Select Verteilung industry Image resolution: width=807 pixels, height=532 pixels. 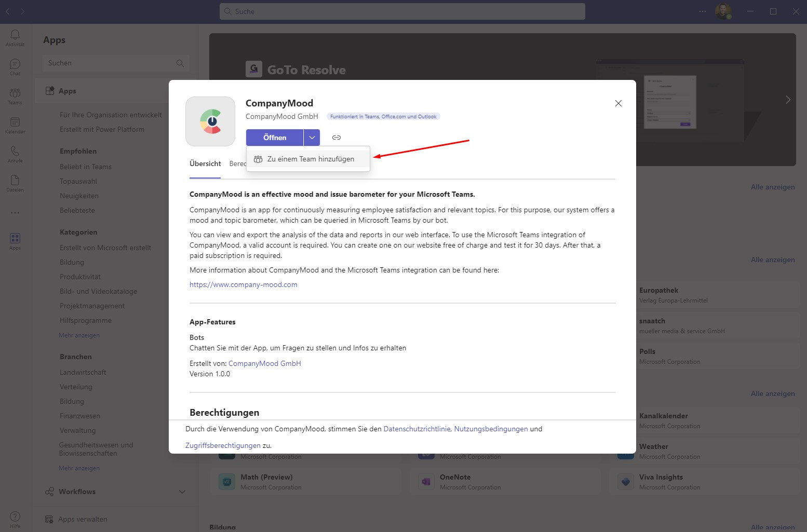click(x=76, y=387)
